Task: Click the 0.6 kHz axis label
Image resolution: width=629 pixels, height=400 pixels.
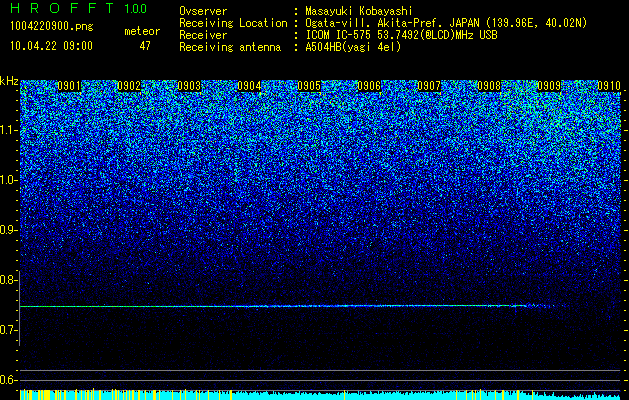Action: (9, 380)
